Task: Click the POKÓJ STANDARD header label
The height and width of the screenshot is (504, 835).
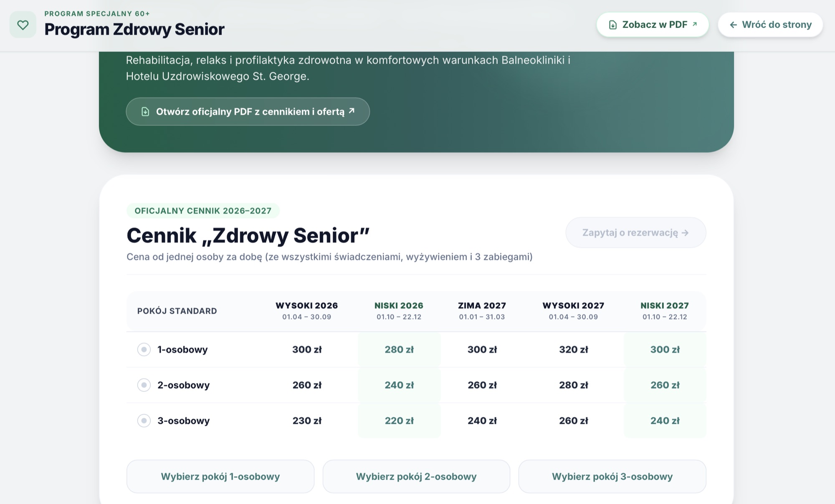Action: [177, 311]
